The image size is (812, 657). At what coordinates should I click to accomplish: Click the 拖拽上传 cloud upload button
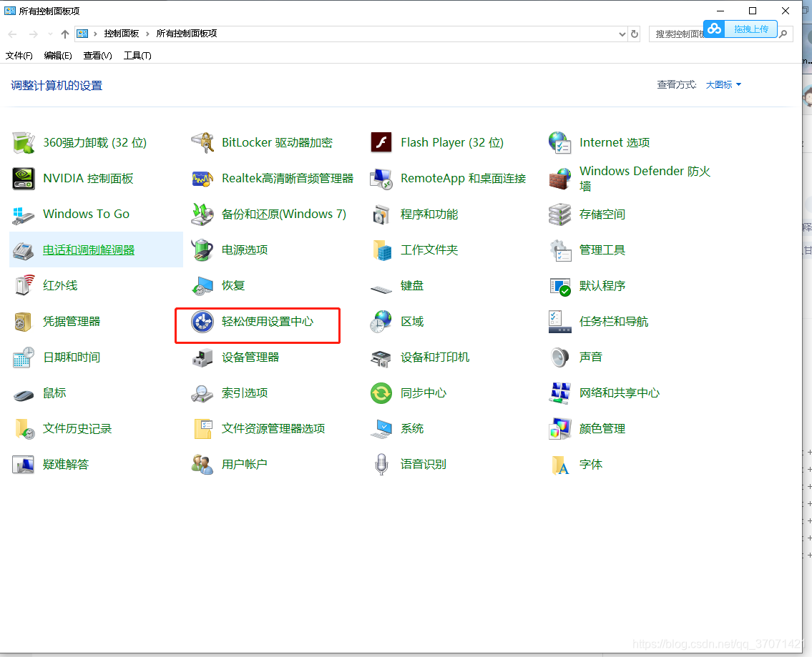pyautogui.click(x=740, y=29)
